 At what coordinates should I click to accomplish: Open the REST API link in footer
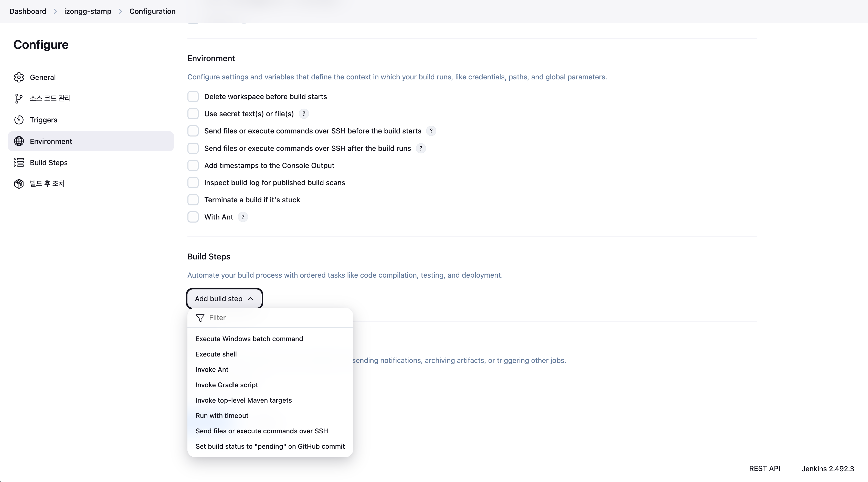pos(764,468)
